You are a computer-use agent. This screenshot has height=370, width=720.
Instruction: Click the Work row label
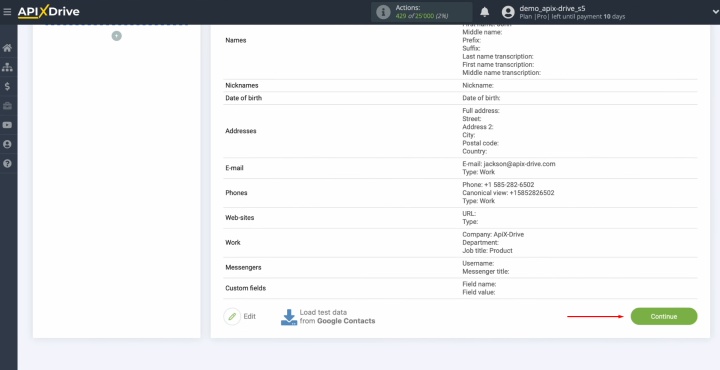point(233,242)
